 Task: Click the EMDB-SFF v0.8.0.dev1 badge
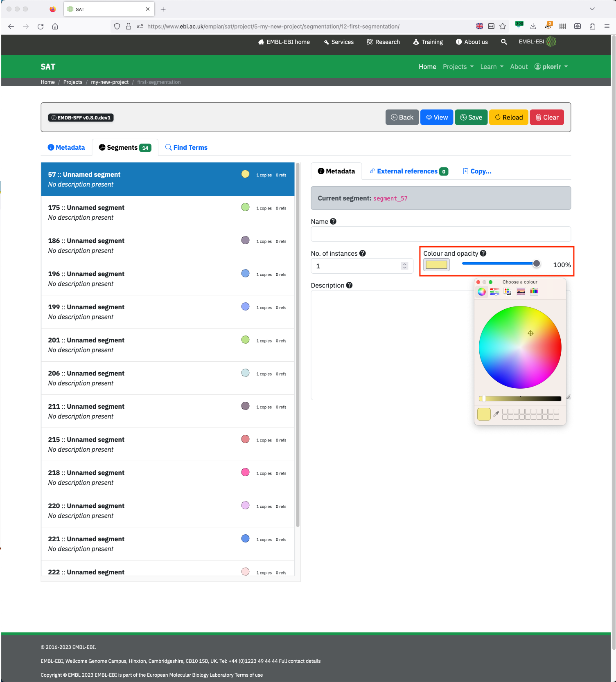pyautogui.click(x=81, y=117)
